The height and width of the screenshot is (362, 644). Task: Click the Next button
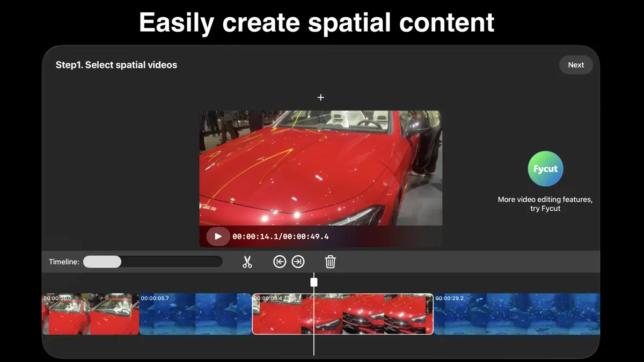coord(576,65)
